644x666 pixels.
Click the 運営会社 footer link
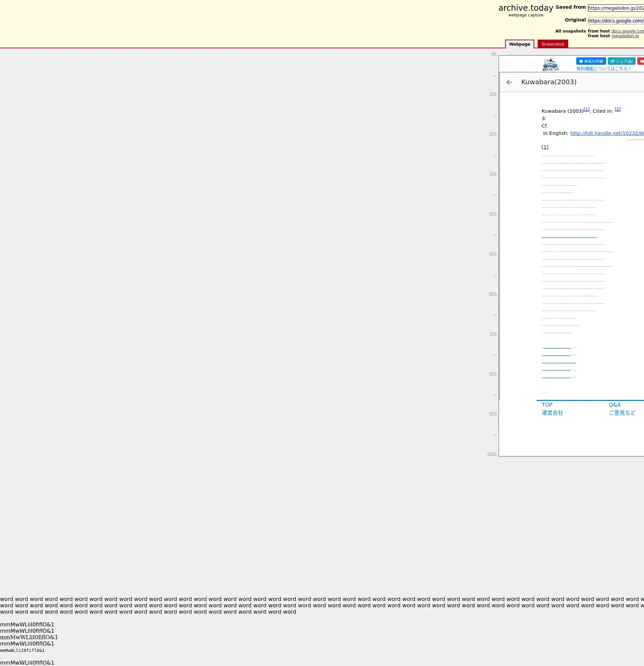coord(552,413)
